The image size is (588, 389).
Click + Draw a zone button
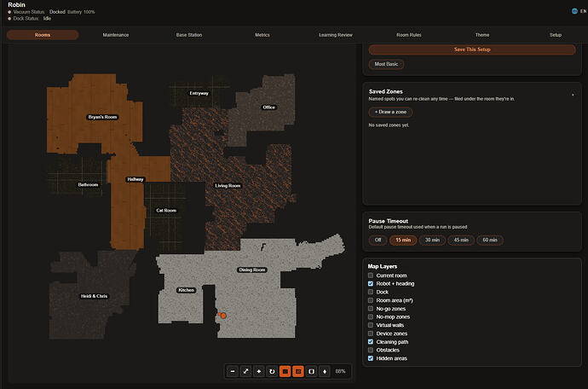click(x=391, y=112)
